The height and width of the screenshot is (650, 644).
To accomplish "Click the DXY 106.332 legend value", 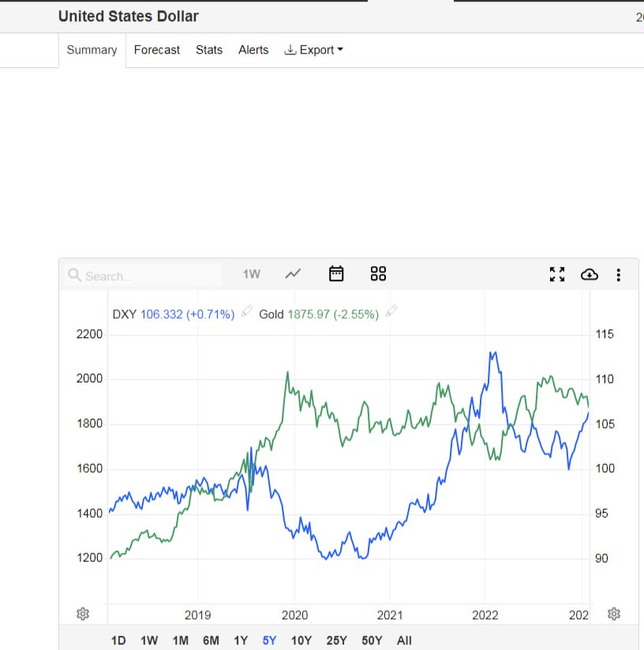I will coord(174,314).
